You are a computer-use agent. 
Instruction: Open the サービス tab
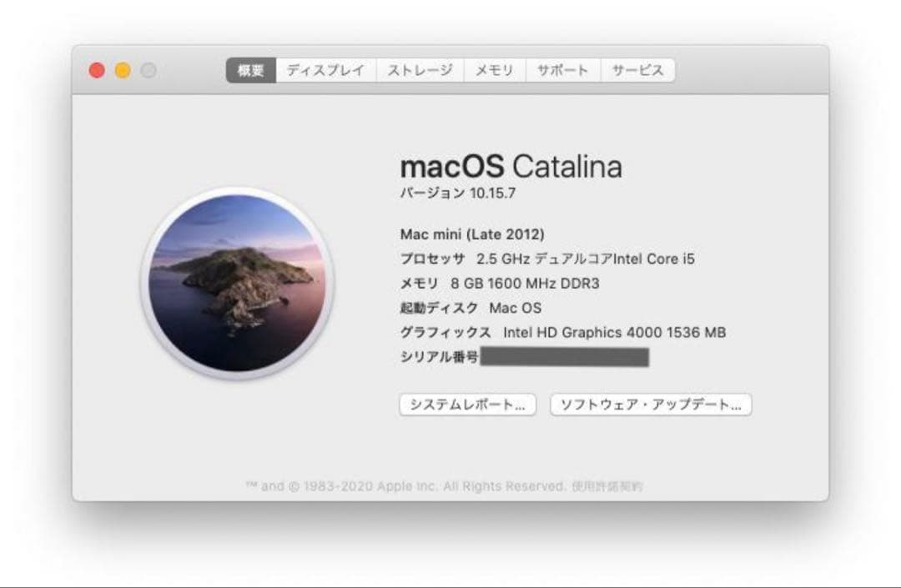[x=637, y=70]
